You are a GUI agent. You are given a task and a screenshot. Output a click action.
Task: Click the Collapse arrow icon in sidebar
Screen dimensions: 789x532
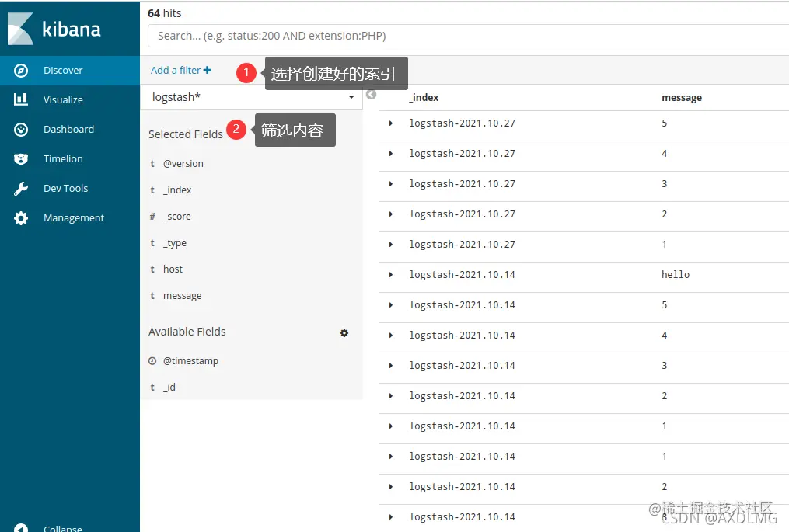tap(21, 528)
